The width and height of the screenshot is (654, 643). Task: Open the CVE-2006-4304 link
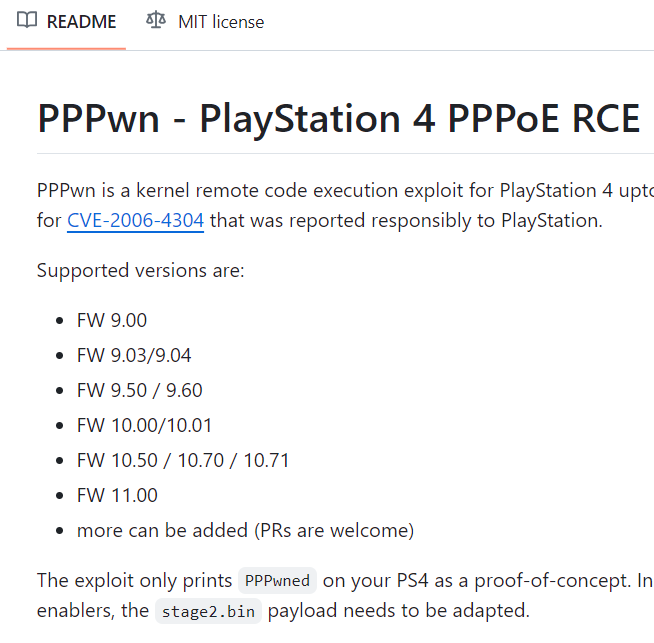click(x=136, y=220)
